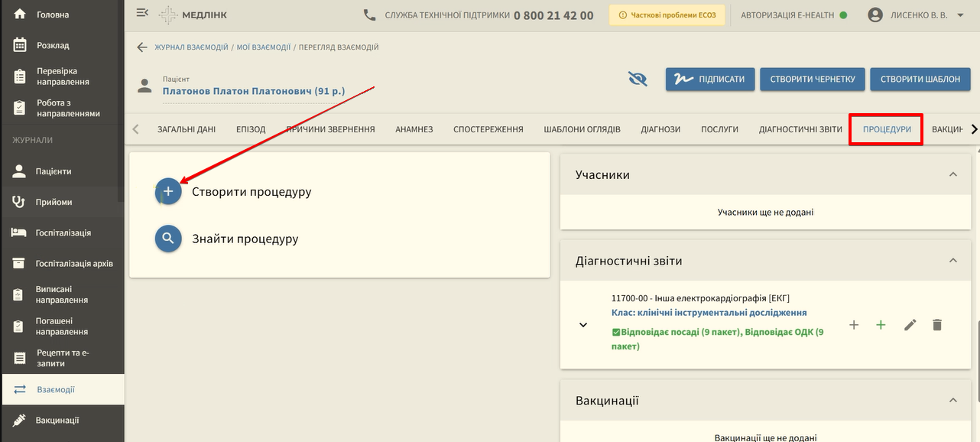This screenshot has width=980, height=442.
Task: Click the Клас: клінічні інструментальні дослідження text
Action: [709, 313]
